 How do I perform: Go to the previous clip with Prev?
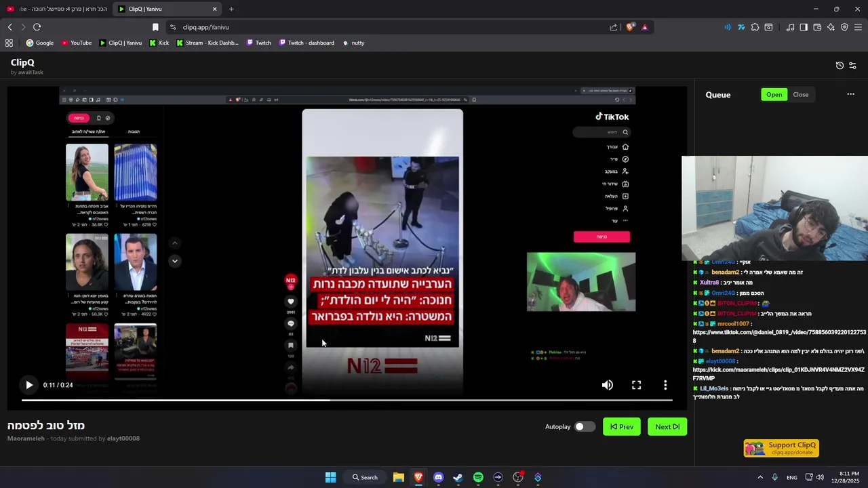pos(622,427)
